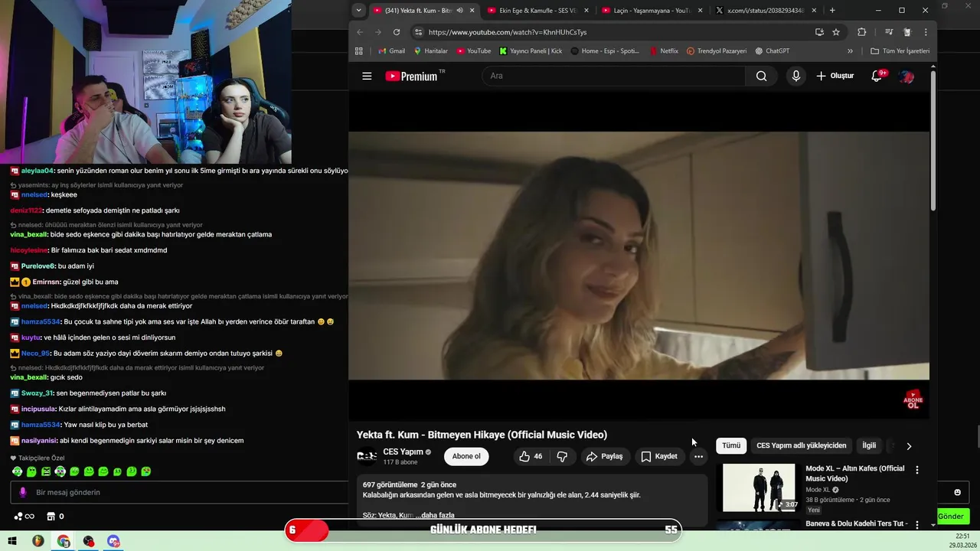This screenshot has height=551, width=980.
Task: Open Chrome apps grid in bookmarks bar
Action: tap(358, 51)
